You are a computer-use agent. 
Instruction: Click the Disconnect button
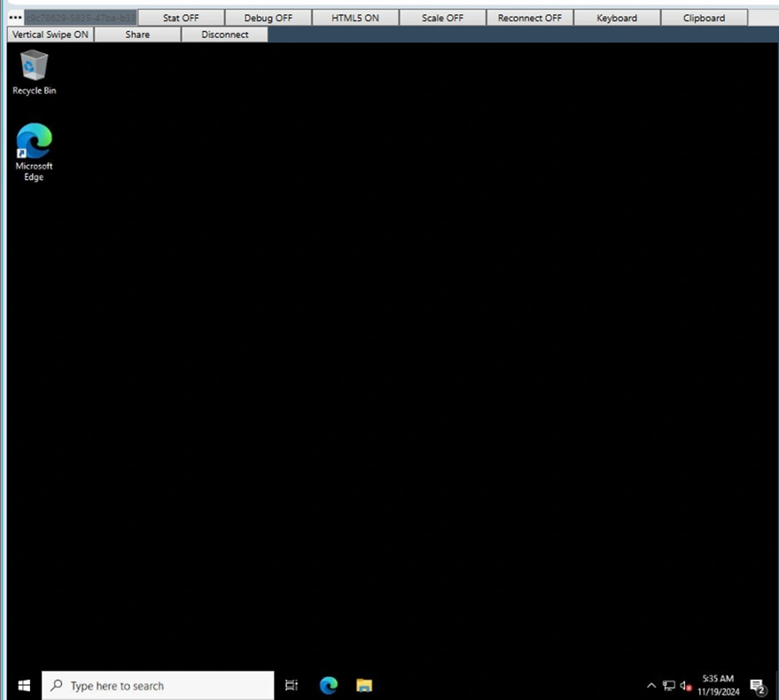pyautogui.click(x=224, y=35)
